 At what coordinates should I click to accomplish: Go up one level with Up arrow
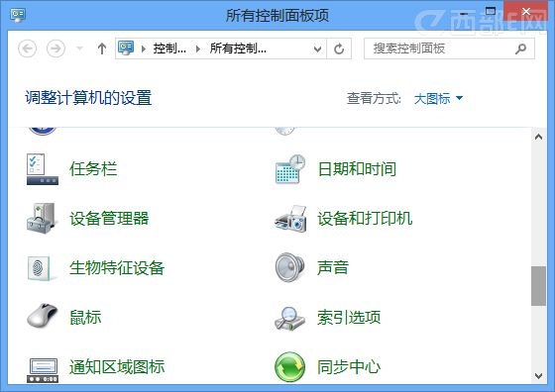(x=102, y=49)
